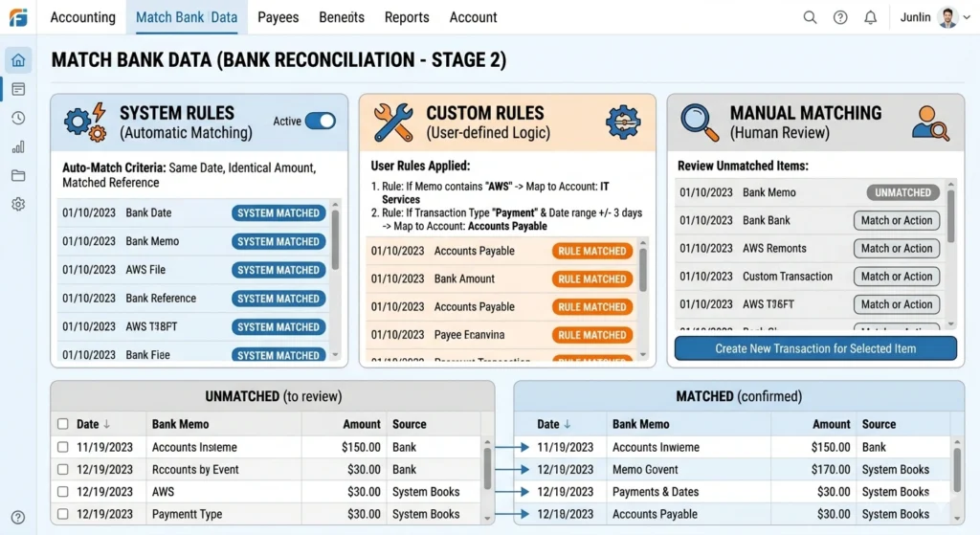Click down arrow of Custom Rules scrollbar
The image size is (980, 535).
point(643,354)
